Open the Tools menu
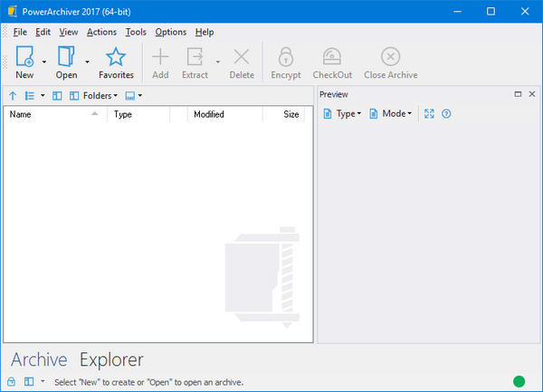543x392 pixels. [x=136, y=33]
